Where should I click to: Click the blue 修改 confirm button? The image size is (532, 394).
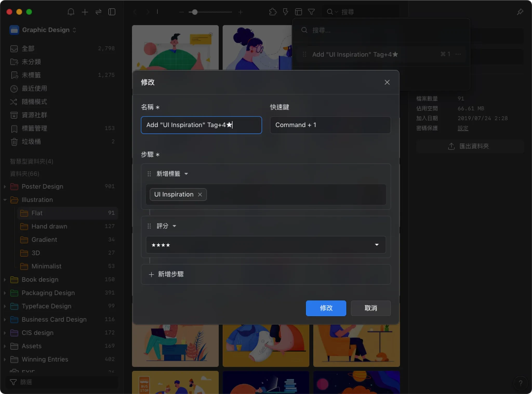tap(326, 308)
